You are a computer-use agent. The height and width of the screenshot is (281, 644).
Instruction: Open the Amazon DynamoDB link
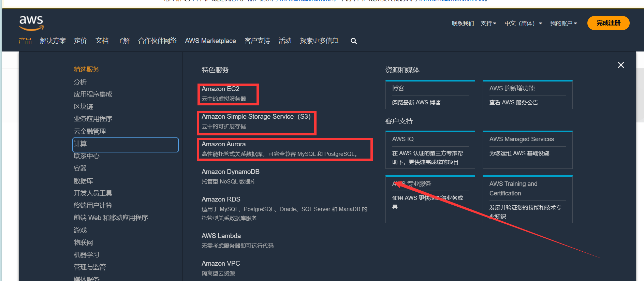230,172
